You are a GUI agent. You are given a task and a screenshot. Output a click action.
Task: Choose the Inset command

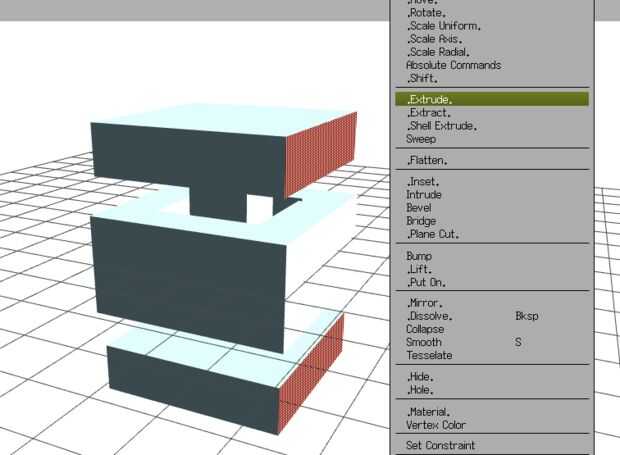click(492, 181)
